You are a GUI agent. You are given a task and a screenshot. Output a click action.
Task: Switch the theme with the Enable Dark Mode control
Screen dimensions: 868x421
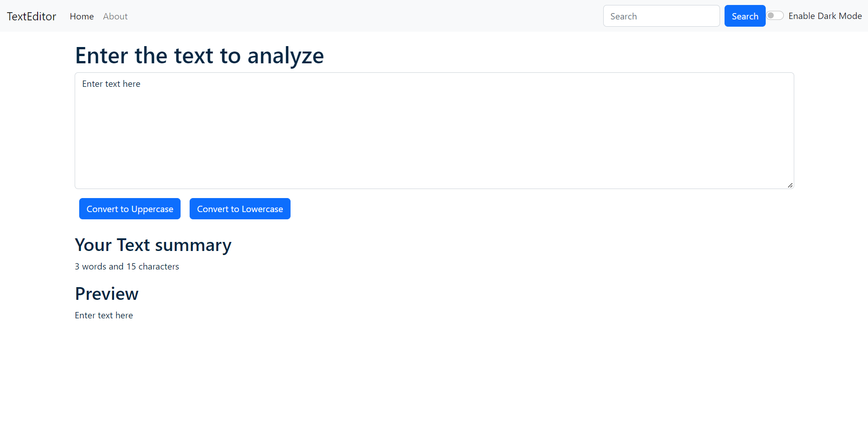(775, 15)
